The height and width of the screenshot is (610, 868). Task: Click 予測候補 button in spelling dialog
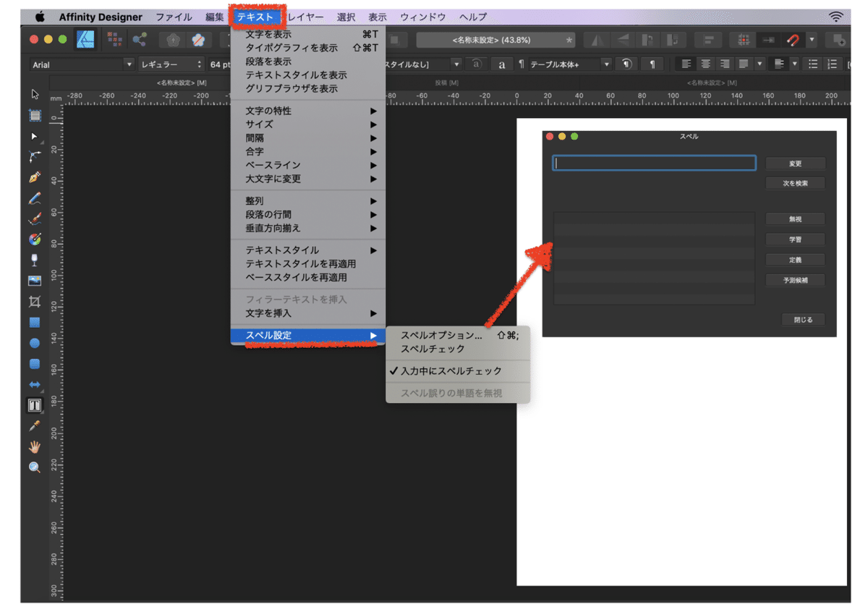[x=795, y=281]
